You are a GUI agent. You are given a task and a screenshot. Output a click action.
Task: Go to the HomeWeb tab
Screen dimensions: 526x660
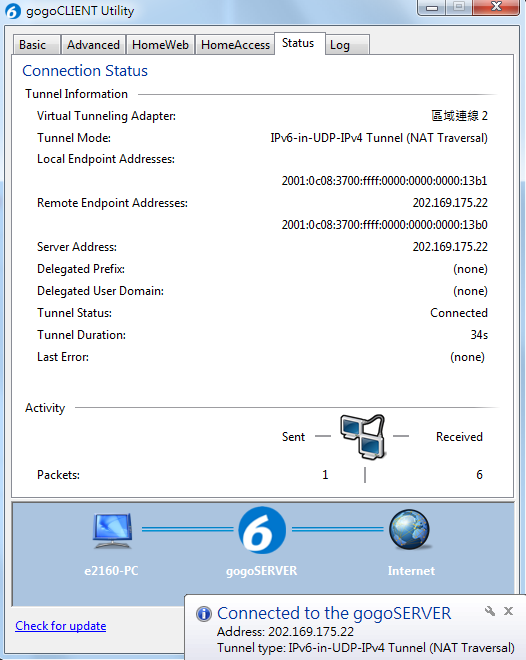pyautogui.click(x=160, y=45)
